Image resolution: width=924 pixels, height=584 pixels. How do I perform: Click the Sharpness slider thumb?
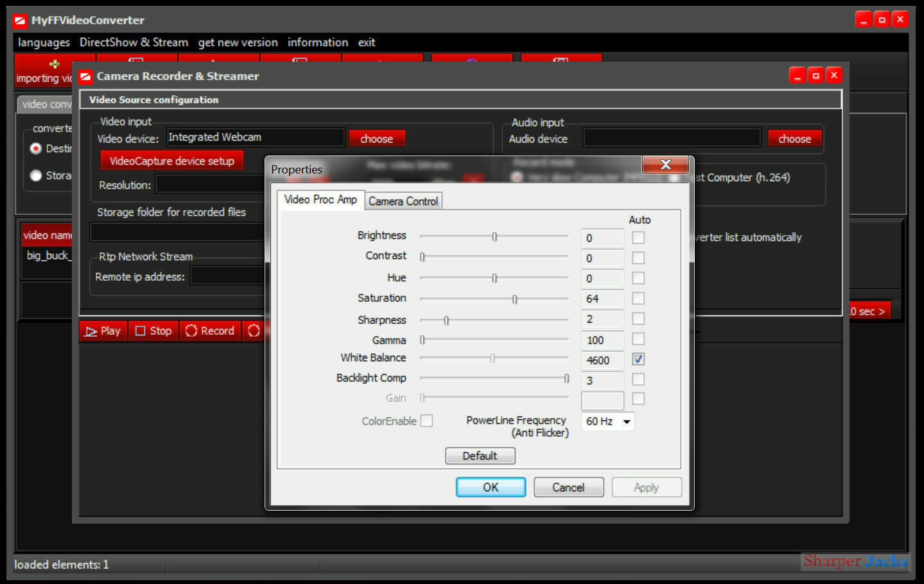(446, 320)
